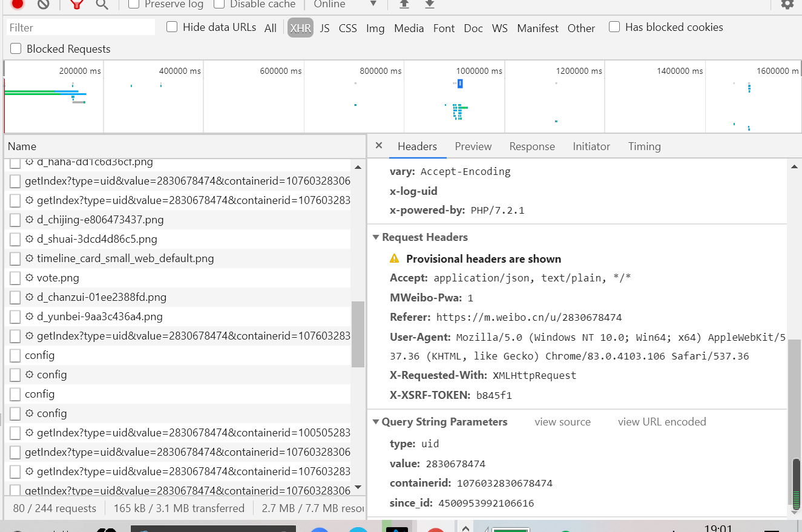The image size is (802, 532).
Task: Click scroll-down arrow of Name list
Action: 358,487
